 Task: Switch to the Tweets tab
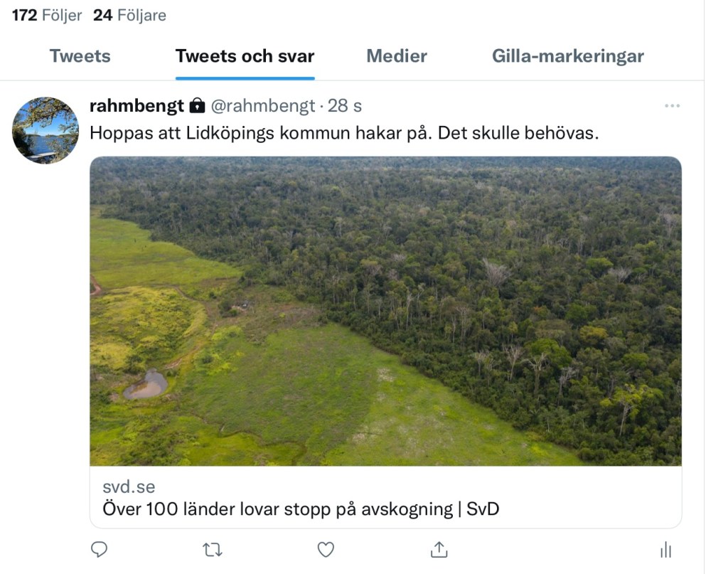tap(80, 56)
